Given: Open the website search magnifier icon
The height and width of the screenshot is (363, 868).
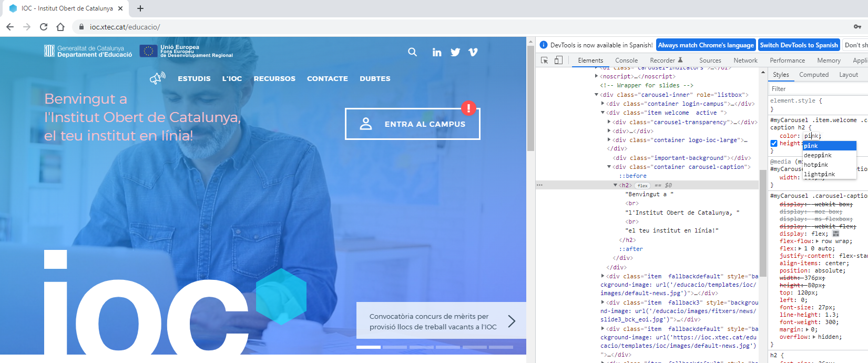Looking at the screenshot, I should (x=413, y=52).
